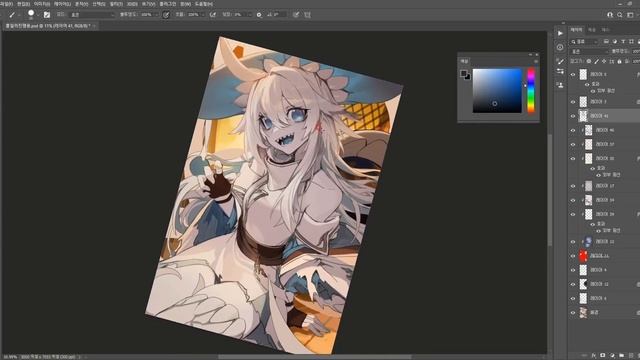Screen dimensions: 640x360
Task: Open the 창 (Window) menu
Action: (x=185, y=4)
